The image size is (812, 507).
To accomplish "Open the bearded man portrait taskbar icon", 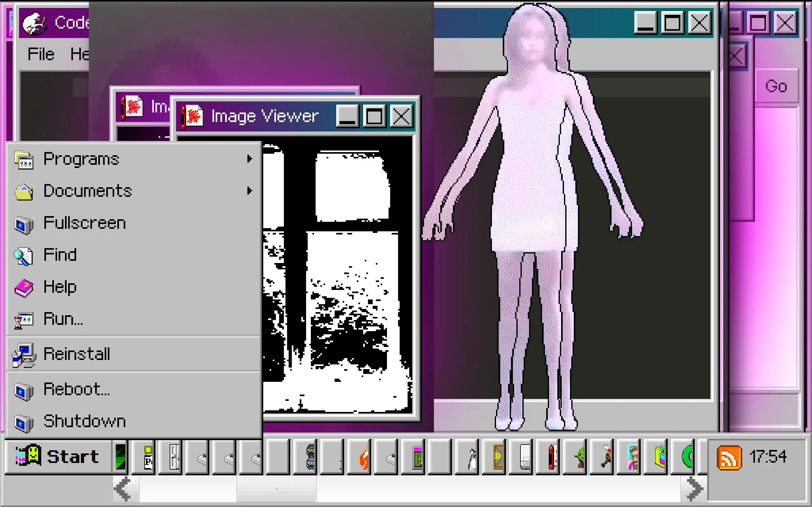I will (x=632, y=457).
